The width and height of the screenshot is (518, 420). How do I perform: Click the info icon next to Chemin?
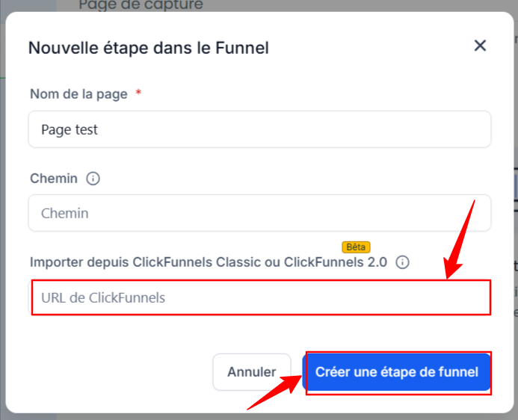93,179
